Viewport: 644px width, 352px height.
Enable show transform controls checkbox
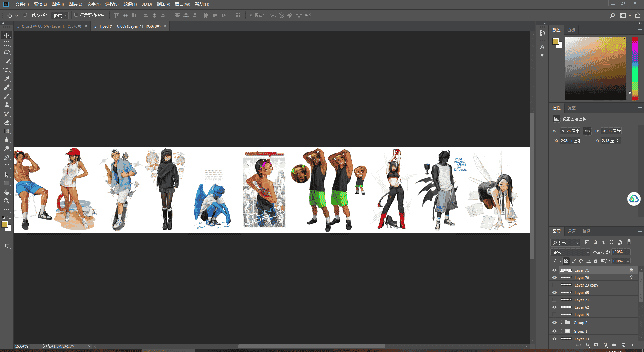click(76, 15)
